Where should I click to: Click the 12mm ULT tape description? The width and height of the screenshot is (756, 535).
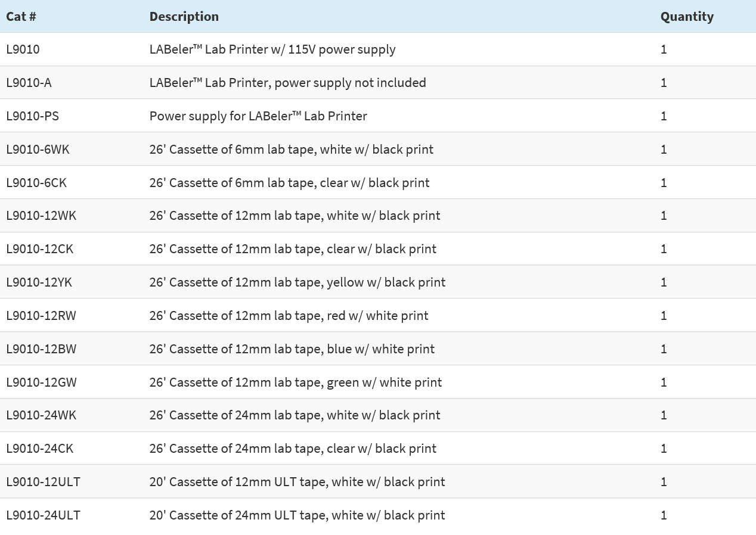297,482
